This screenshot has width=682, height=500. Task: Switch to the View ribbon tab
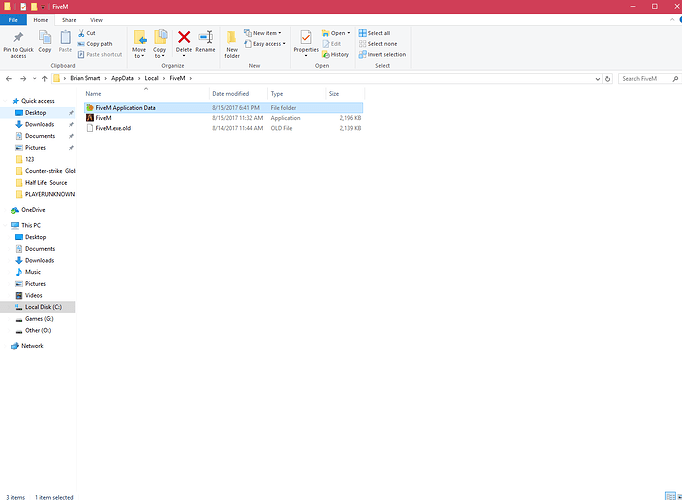[96, 20]
